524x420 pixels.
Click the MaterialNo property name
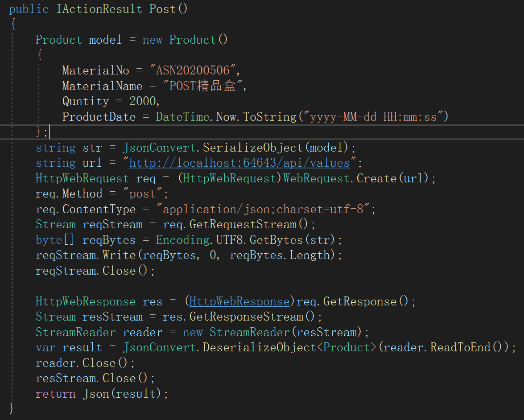click(95, 70)
